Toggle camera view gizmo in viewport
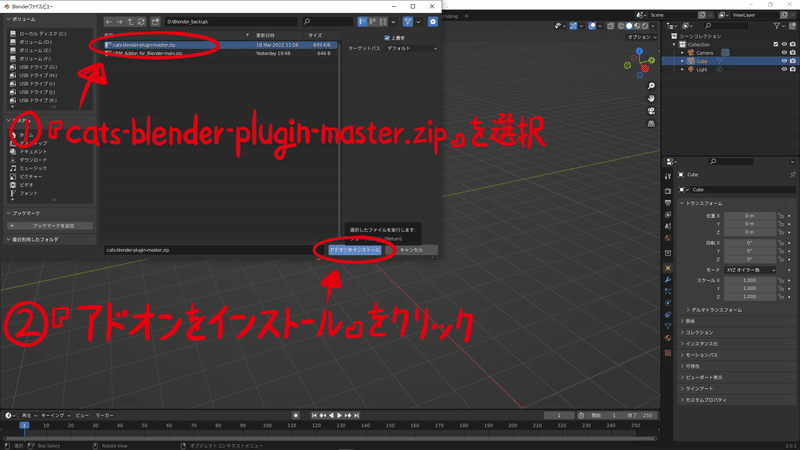 click(651, 111)
